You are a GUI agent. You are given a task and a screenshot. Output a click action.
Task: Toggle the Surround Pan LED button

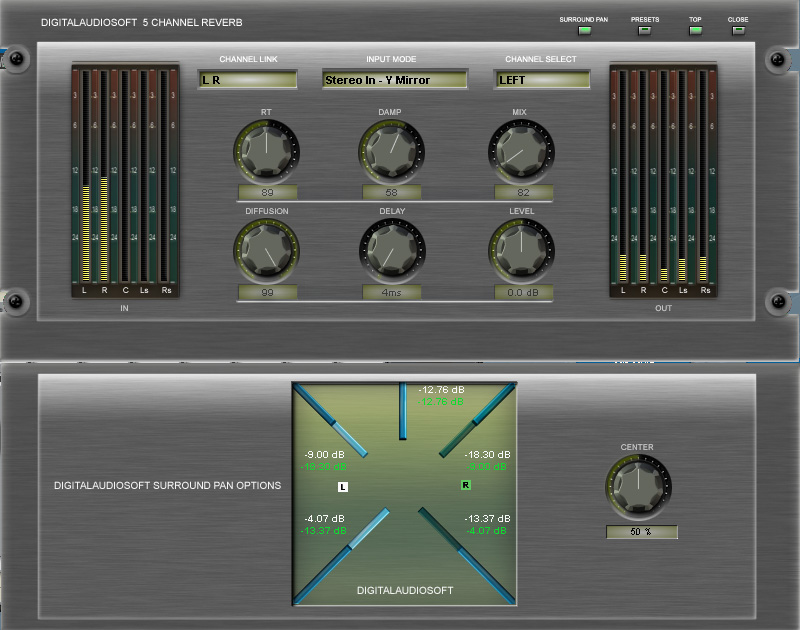point(584,31)
